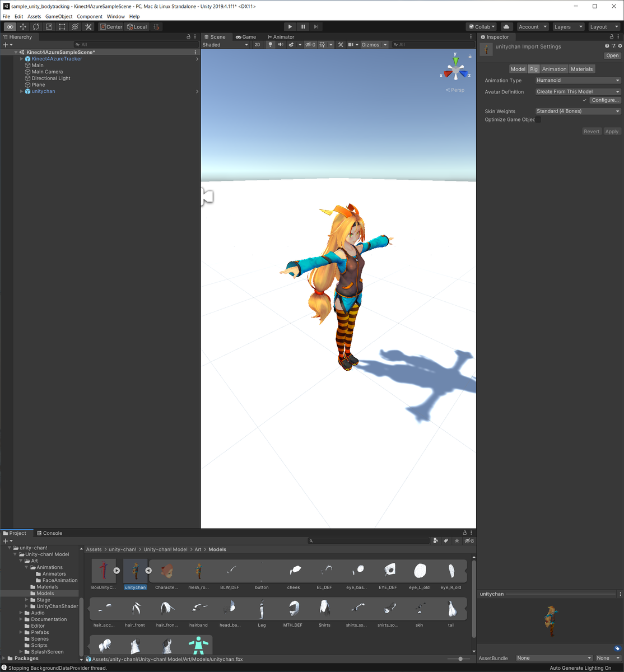Toggle 2D mode in the Scene view
This screenshot has width=624, height=672.
pos(258,44)
